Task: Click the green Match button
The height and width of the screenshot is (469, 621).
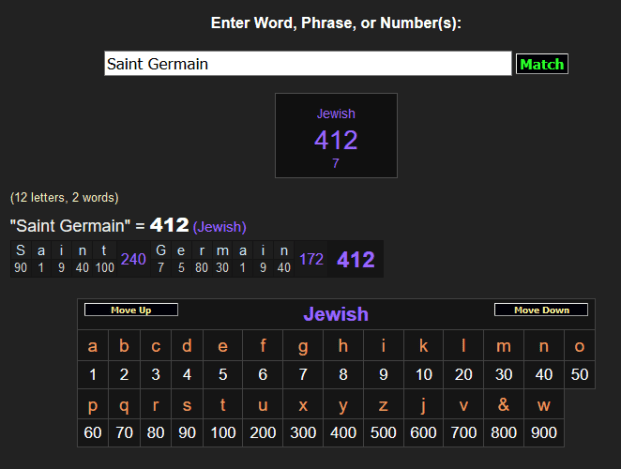Action: (542, 64)
